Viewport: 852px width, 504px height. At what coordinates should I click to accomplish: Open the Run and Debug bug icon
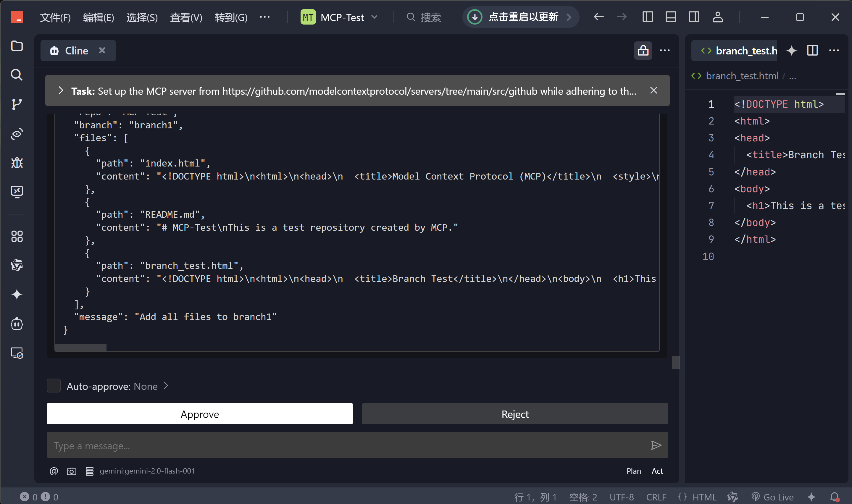pyautogui.click(x=17, y=163)
